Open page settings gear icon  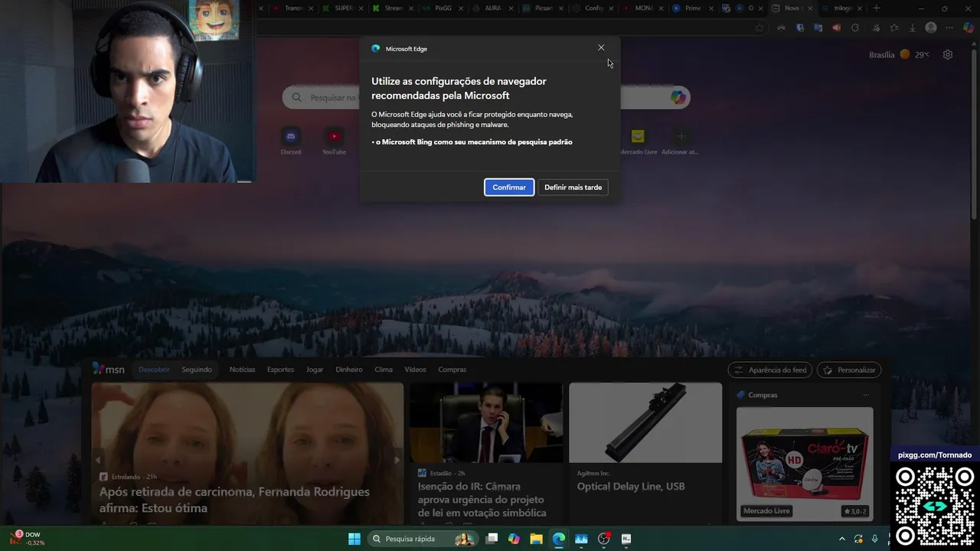[948, 55]
